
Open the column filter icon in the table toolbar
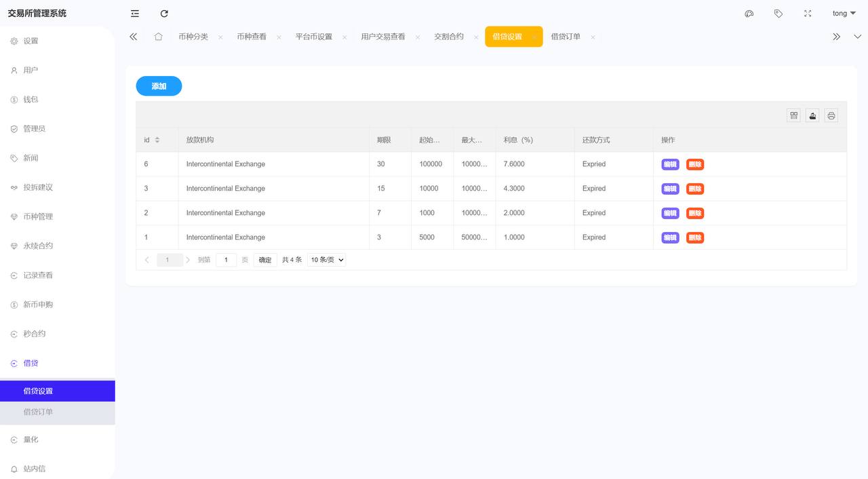(x=793, y=115)
